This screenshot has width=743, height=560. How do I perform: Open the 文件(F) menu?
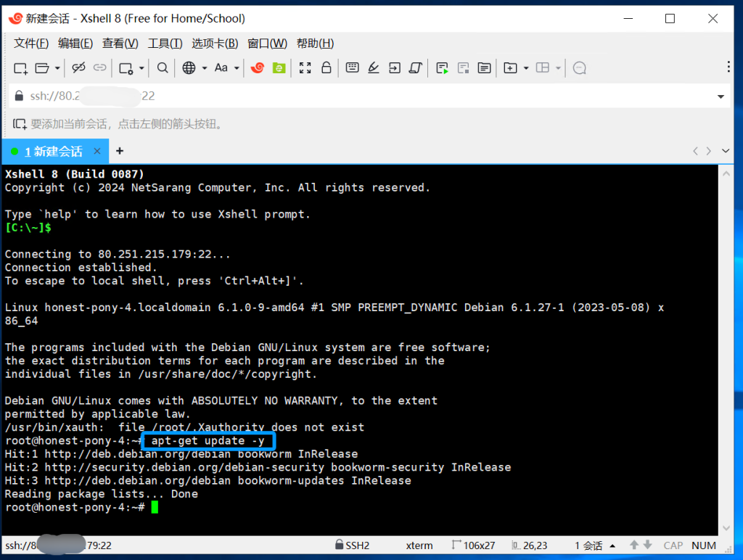point(31,44)
